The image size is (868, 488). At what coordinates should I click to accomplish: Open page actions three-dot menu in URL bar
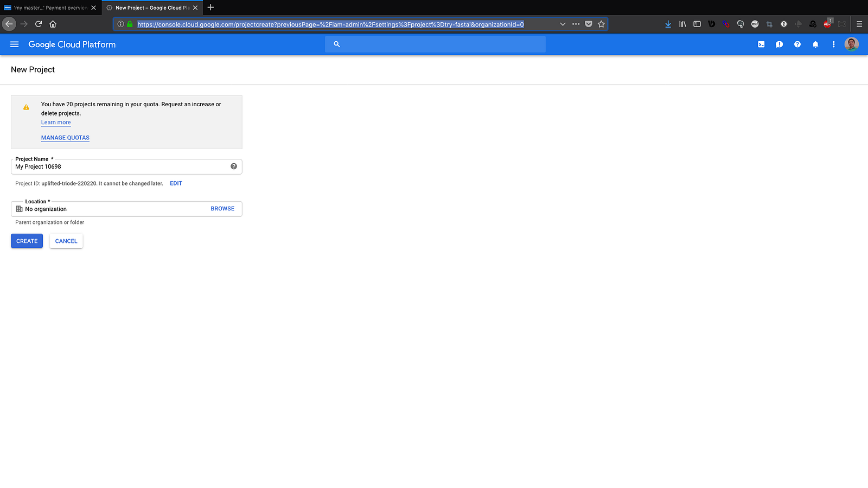[x=576, y=24]
